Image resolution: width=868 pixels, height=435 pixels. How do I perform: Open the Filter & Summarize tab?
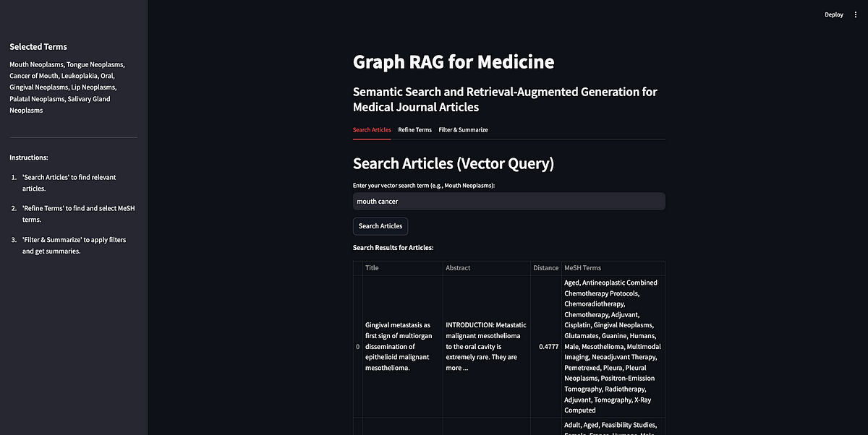point(463,130)
